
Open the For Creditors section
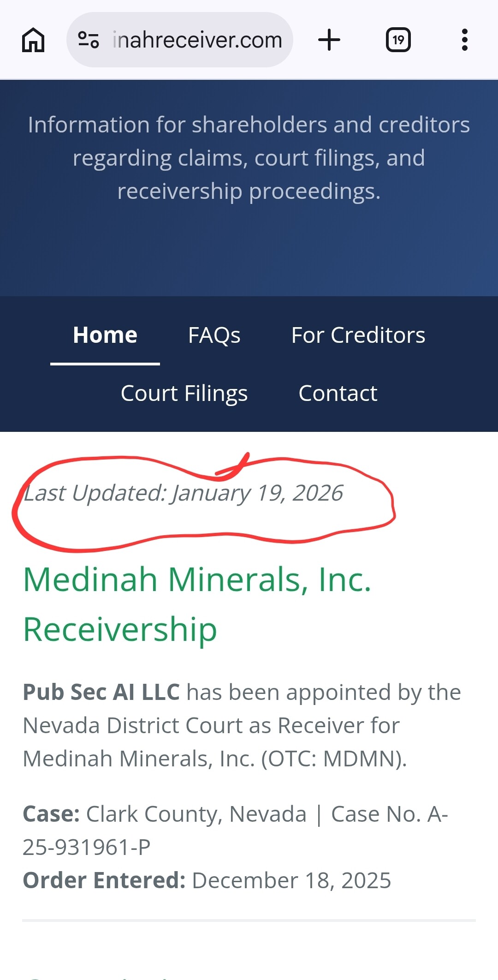358,335
